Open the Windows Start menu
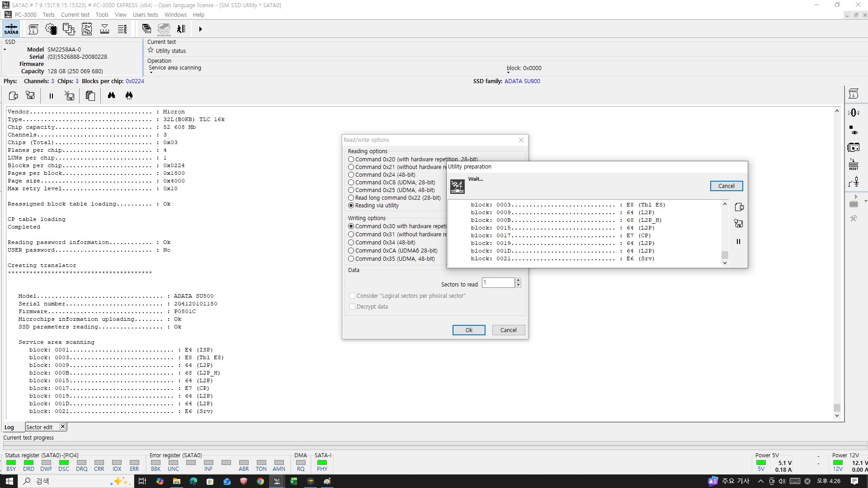The width and height of the screenshot is (868, 488). point(9,481)
